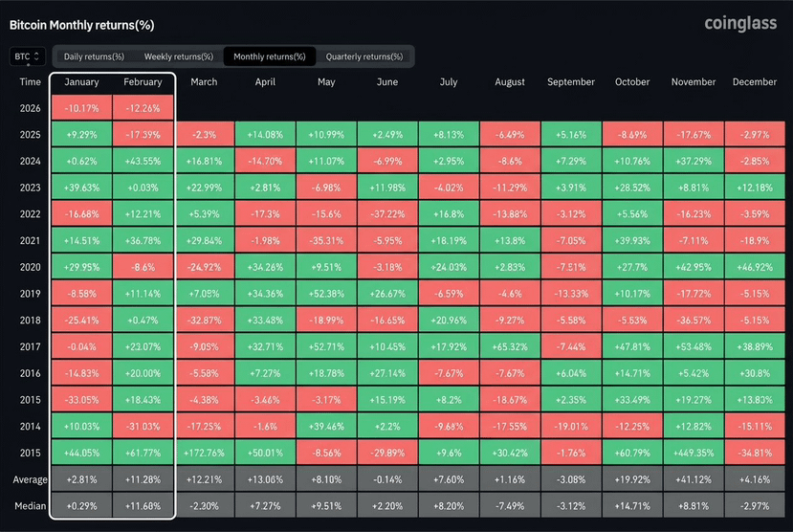This screenshot has width=793, height=532.
Task: Select the Monthly returns(%) tab
Action: pos(270,56)
